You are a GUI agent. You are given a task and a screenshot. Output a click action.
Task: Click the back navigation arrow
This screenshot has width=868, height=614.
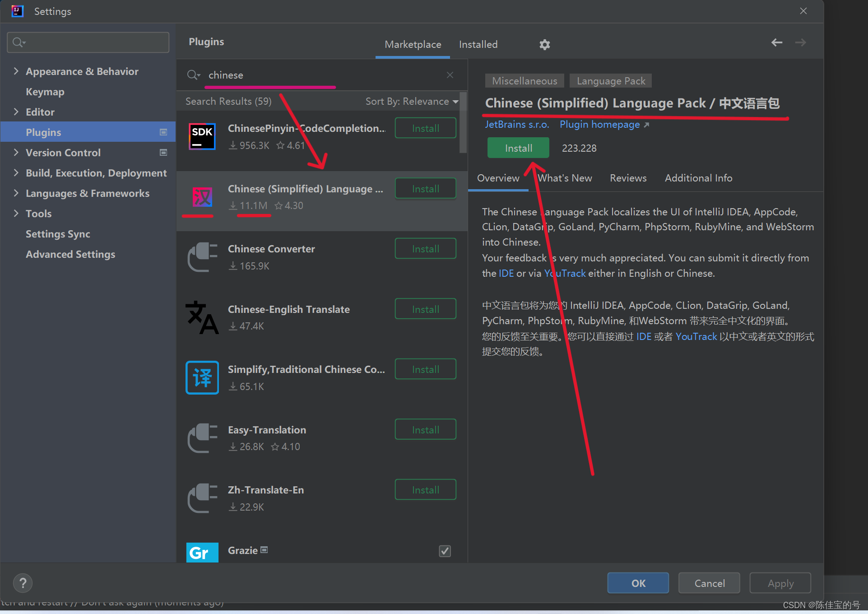(776, 42)
